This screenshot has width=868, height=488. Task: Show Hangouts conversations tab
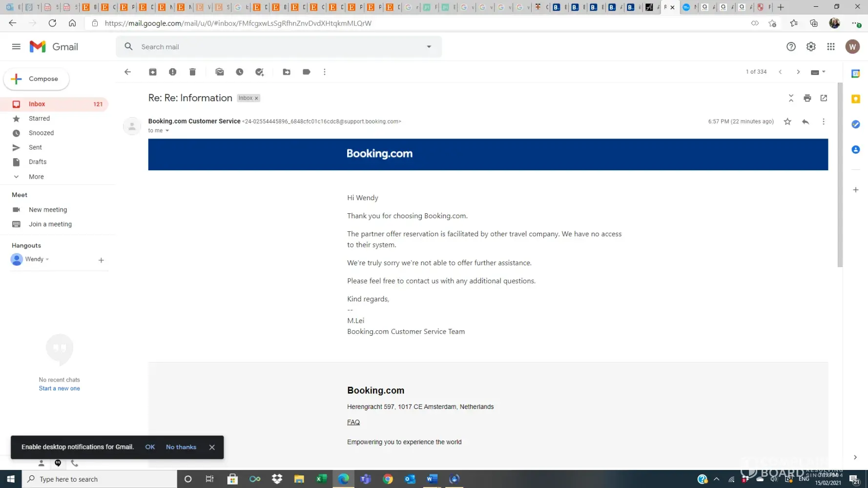click(x=58, y=463)
